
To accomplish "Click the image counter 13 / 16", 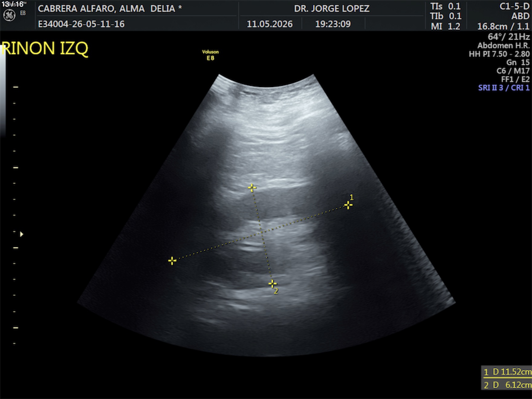I will click(12, 4).
